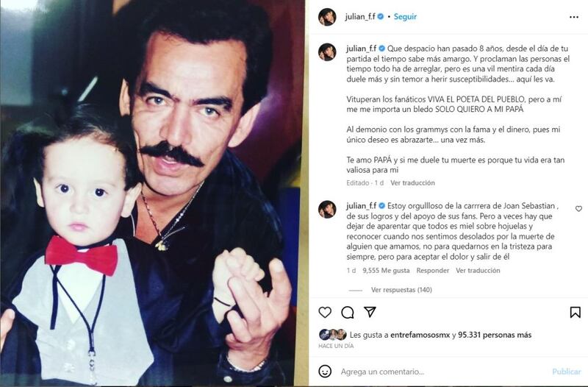Like julian_f.f's comment with small heart
The image size is (588, 387).
[x=578, y=208]
